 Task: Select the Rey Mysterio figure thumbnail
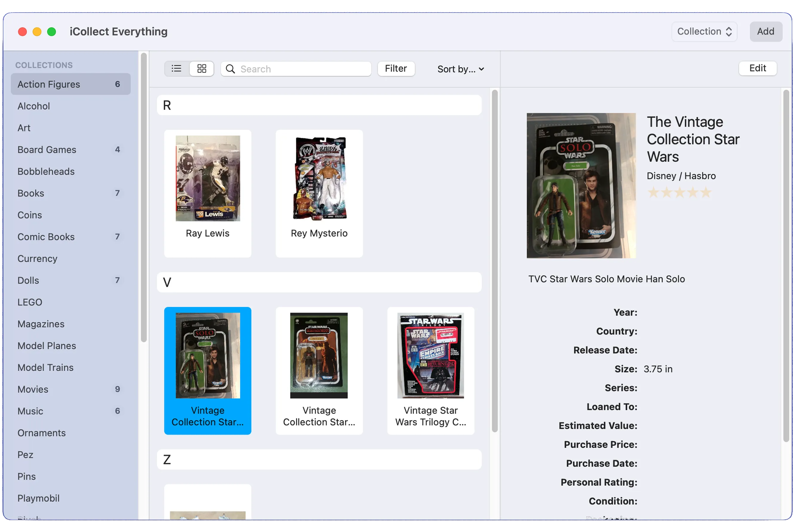(319, 179)
